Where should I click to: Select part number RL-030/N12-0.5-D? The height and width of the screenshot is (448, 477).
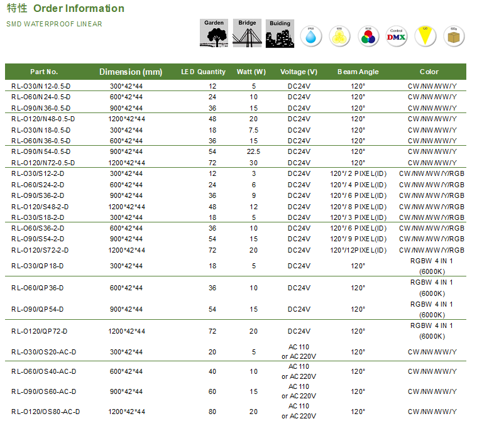coord(41,86)
